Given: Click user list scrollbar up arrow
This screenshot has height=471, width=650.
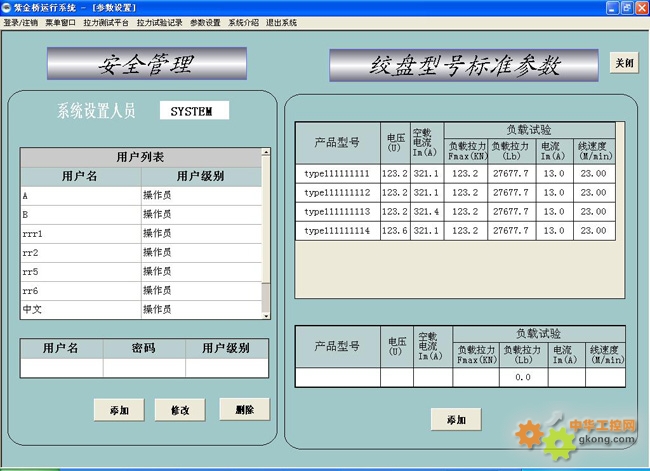Looking at the screenshot, I should 266,152.
